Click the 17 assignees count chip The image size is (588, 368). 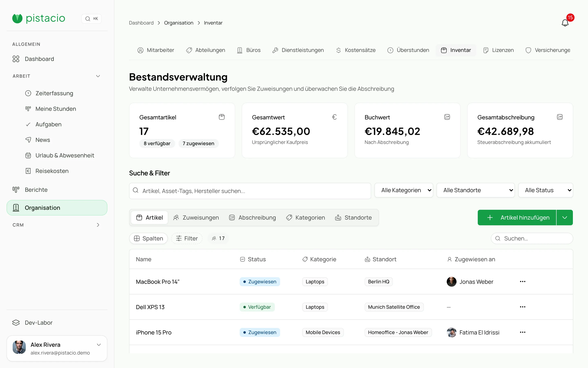218,239
